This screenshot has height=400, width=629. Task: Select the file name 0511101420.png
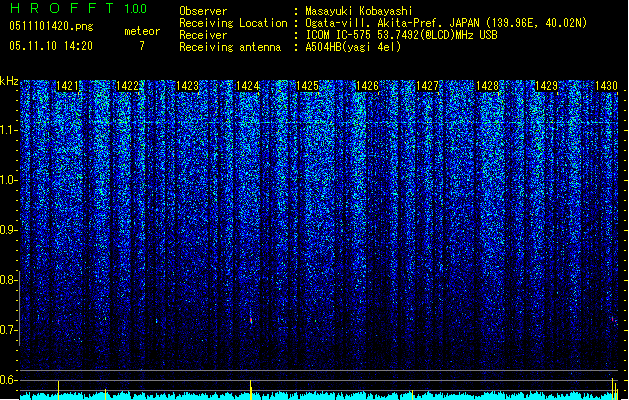pyautogui.click(x=51, y=26)
